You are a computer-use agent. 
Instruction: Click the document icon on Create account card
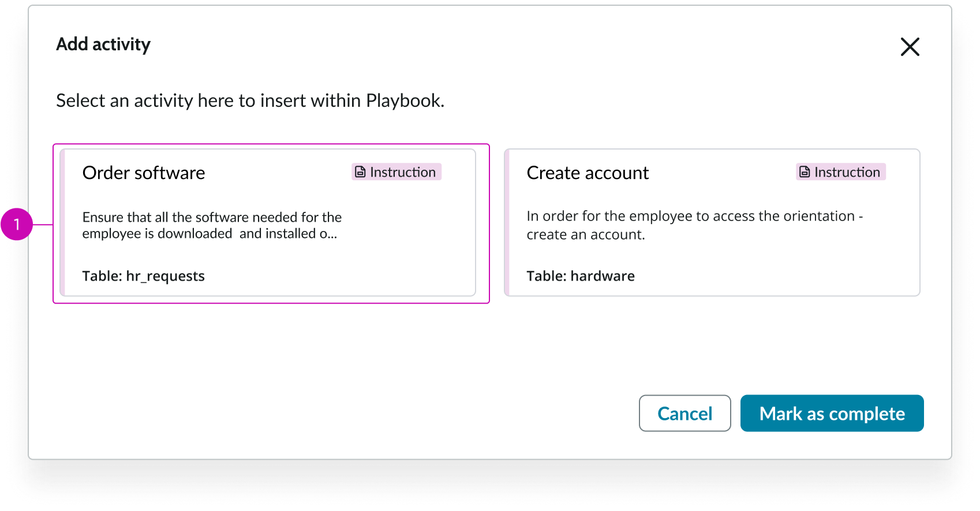(805, 172)
